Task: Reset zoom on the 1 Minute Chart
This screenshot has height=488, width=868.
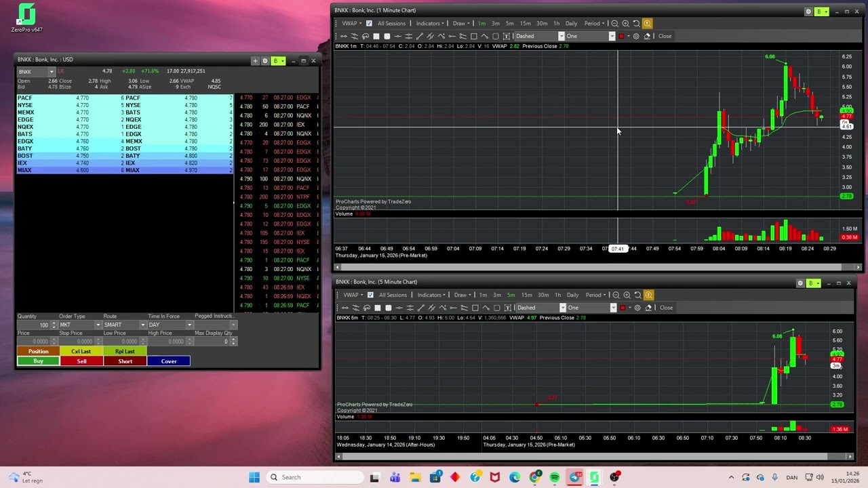Action: [x=636, y=24]
